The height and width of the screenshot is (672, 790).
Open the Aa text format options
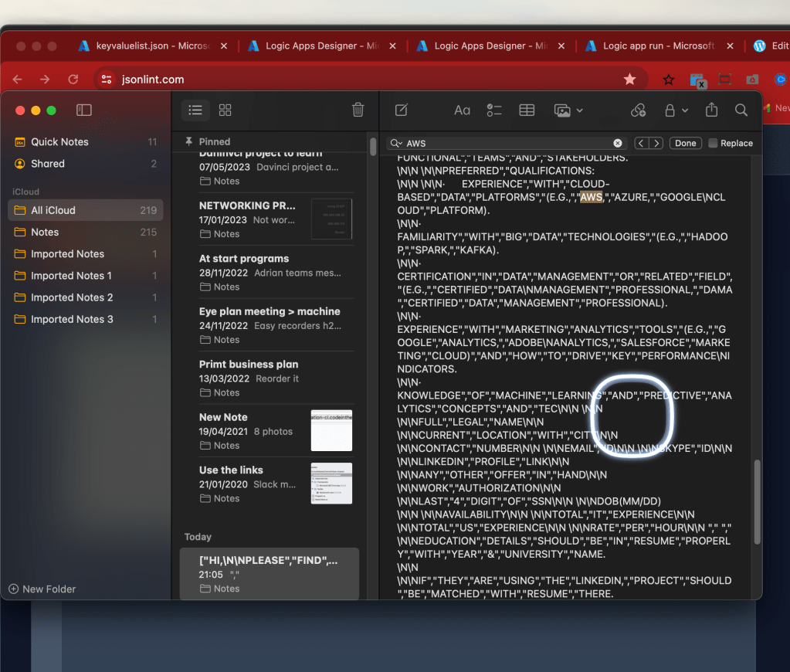pos(462,110)
